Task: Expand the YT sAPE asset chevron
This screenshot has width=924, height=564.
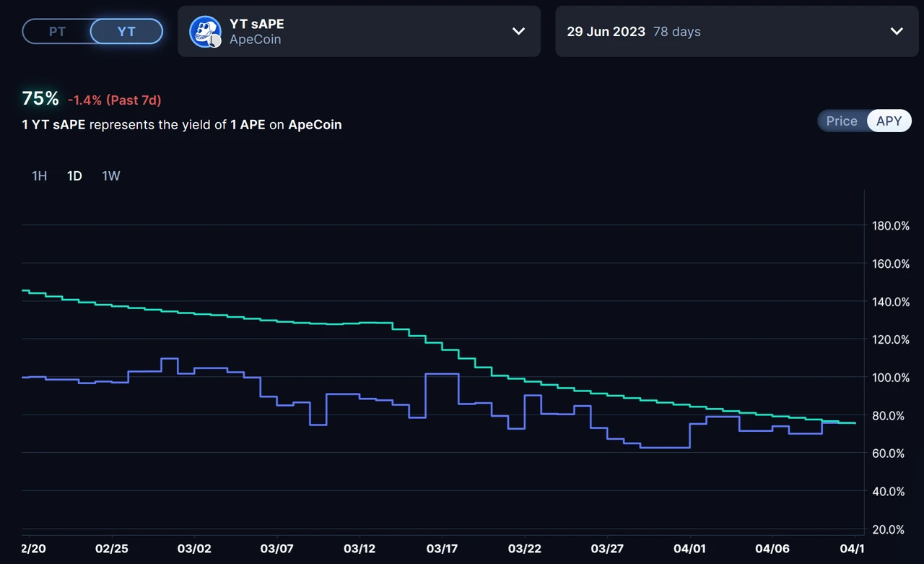Action: [518, 31]
